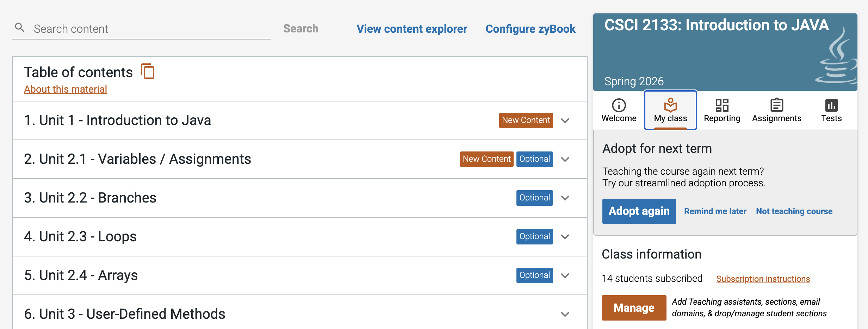The height and width of the screenshot is (329, 868).
Task: Click the My class book icon
Action: pyautogui.click(x=670, y=105)
